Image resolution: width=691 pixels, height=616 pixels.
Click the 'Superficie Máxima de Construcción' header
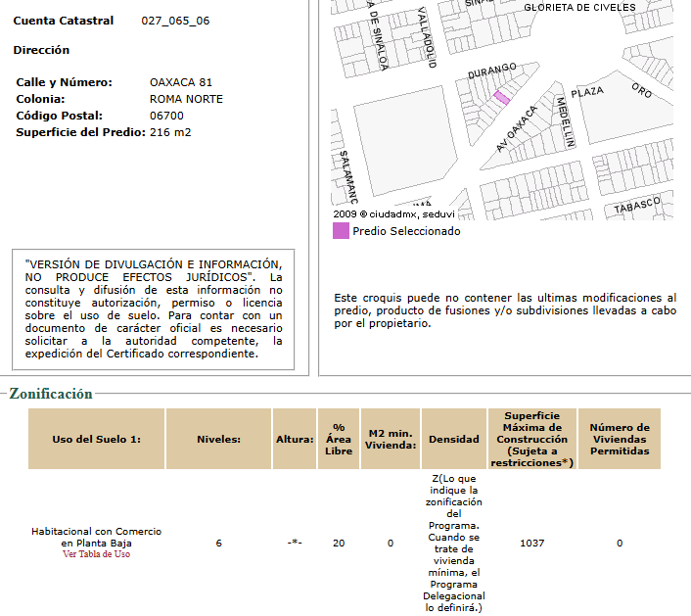click(531, 439)
